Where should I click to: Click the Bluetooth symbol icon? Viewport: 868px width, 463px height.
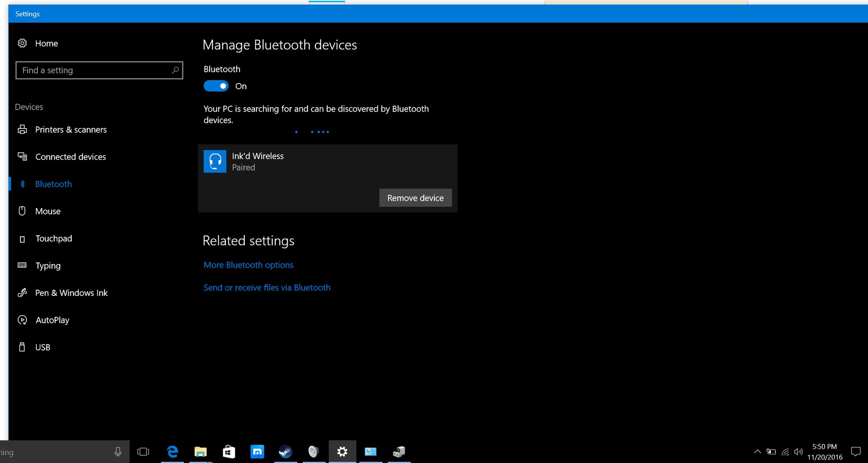[x=23, y=184]
